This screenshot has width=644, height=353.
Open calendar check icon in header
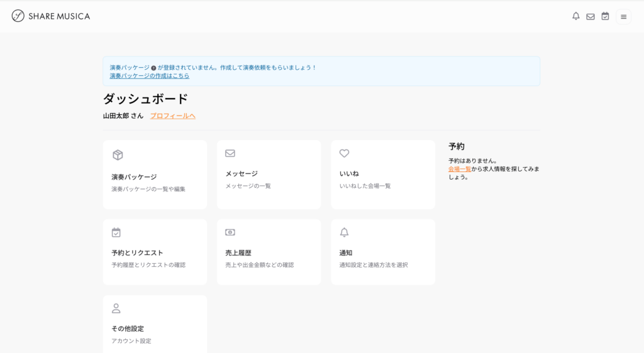(x=605, y=16)
